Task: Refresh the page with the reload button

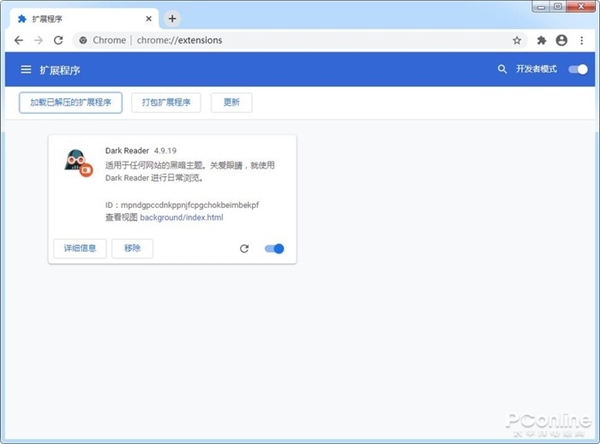Action: 58,40
